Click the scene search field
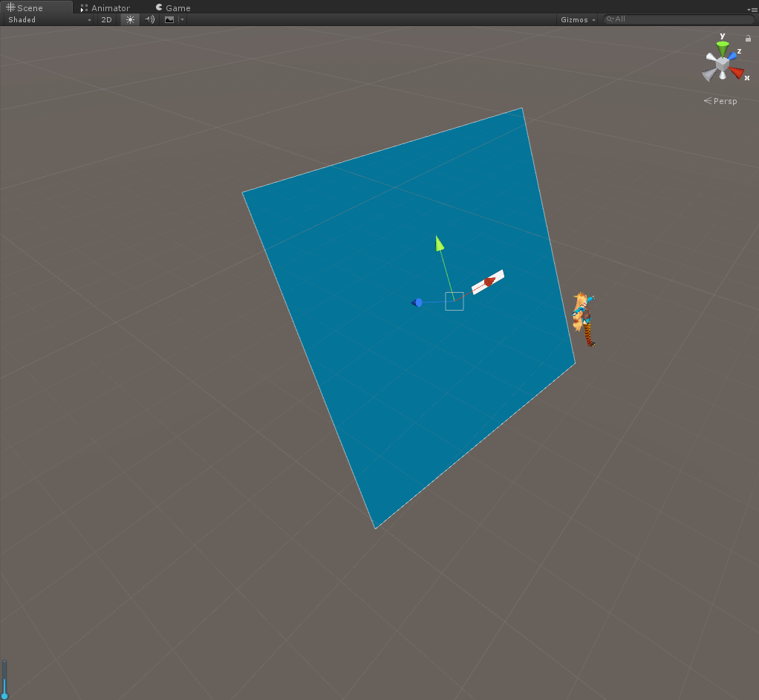This screenshot has height=700, width=759. [x=680, y=19]
